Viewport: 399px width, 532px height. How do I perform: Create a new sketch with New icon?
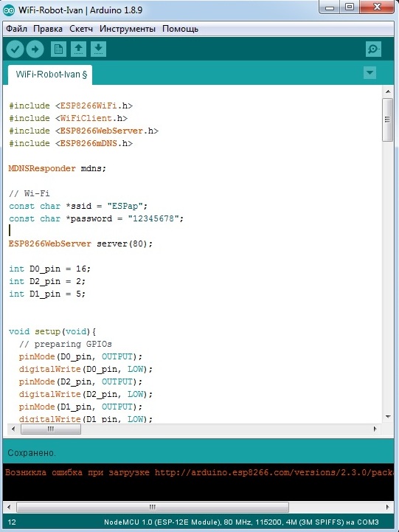[x=58, y=49]
